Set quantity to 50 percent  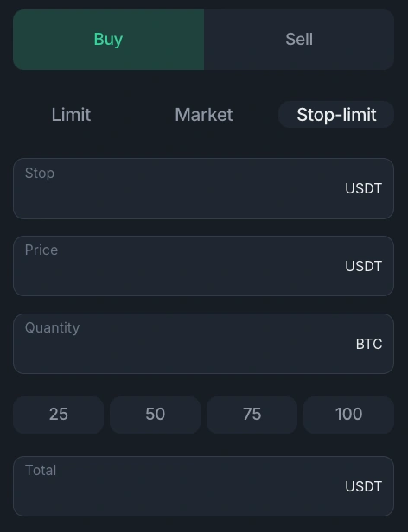[x=156, y=415]
